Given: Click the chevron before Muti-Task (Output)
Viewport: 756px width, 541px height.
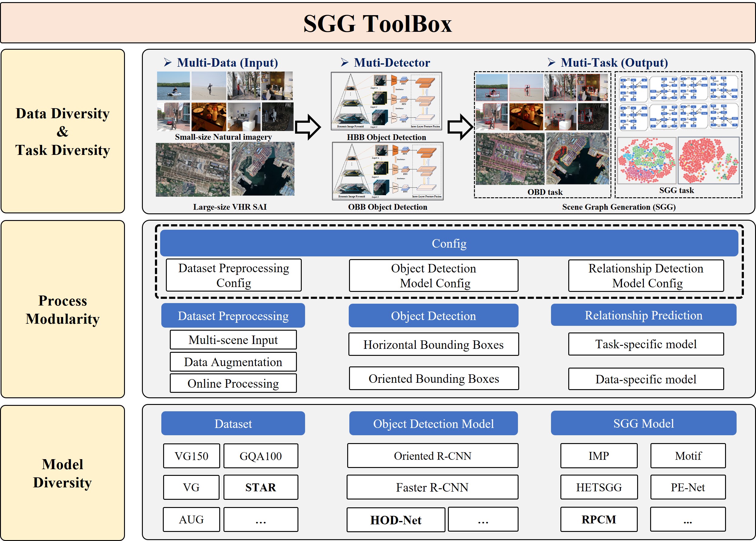Looking at the screenshot, I should [551, 62].
